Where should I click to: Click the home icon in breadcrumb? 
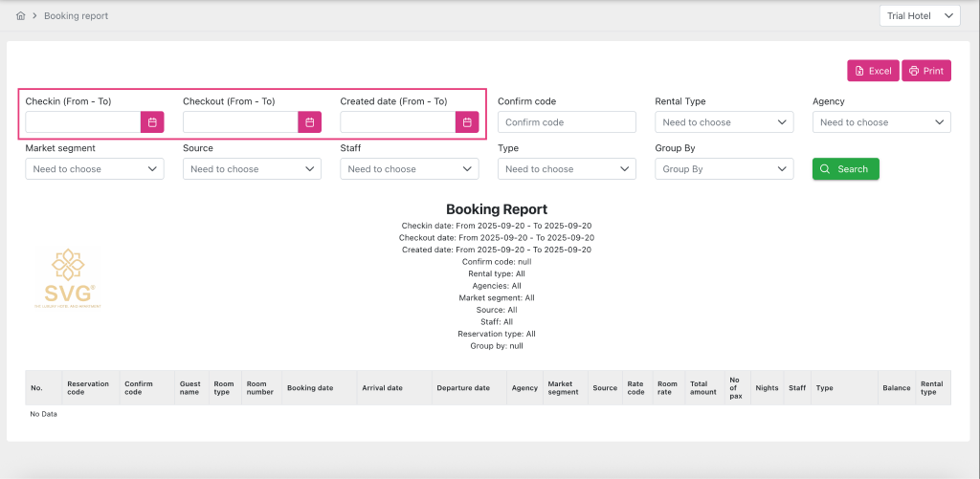[x=20, y=16]
